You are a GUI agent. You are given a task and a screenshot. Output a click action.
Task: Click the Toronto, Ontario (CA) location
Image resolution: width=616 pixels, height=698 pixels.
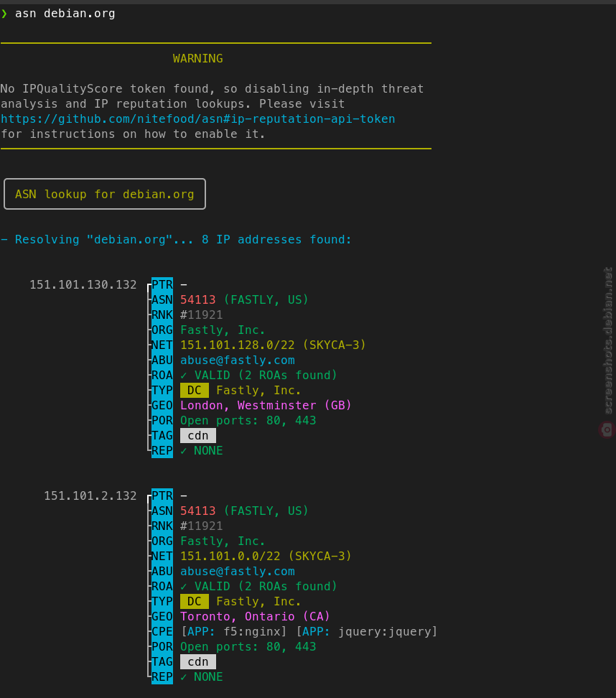(255, 617)
